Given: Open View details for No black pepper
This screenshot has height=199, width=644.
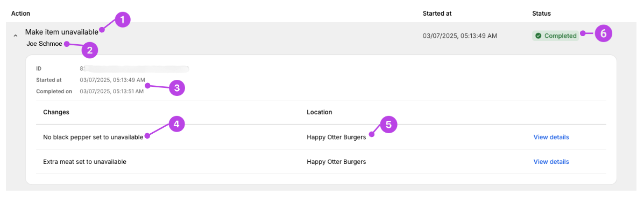Looking at the screenshot, I should point(551,137).
